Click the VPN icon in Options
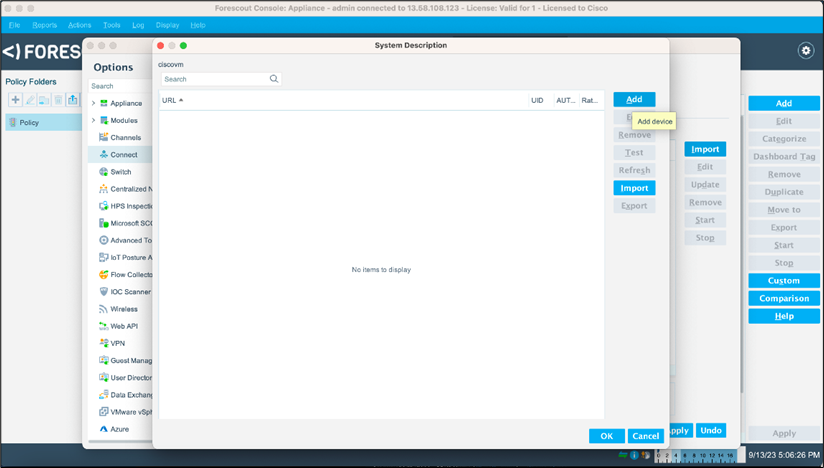Image resolution: width=824 pixels, height=468 pixels. pyautogui.click(x=104, y=343)
